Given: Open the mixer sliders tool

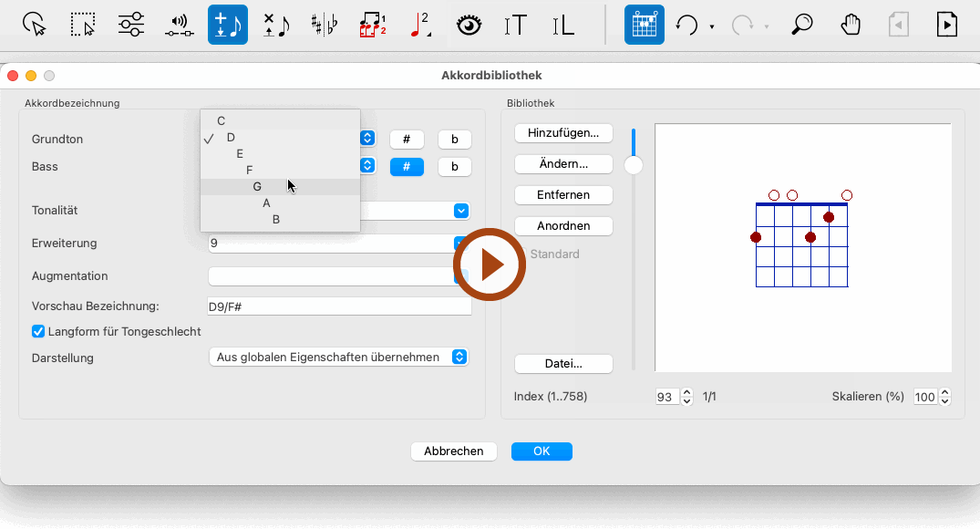Looking at the screenshot, I should click(131, 25).
